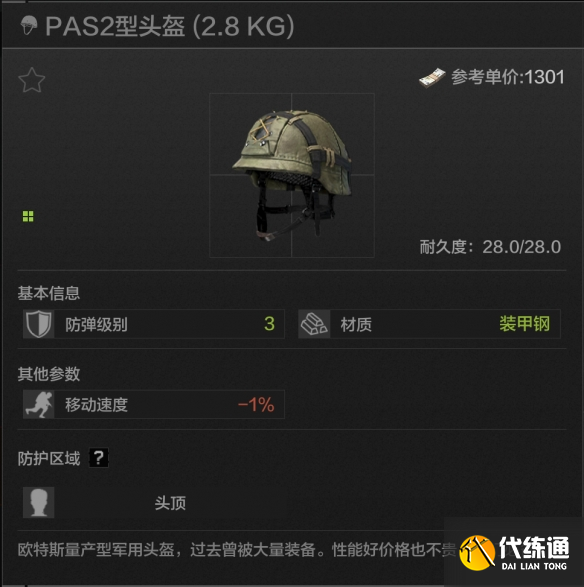Click the 其他参数 section heading
The image size is (584, 587).
pos(49,374)
